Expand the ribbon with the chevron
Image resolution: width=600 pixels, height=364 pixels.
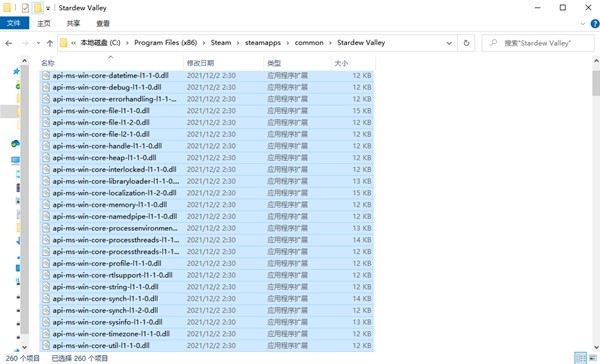(x=583, y=24)
